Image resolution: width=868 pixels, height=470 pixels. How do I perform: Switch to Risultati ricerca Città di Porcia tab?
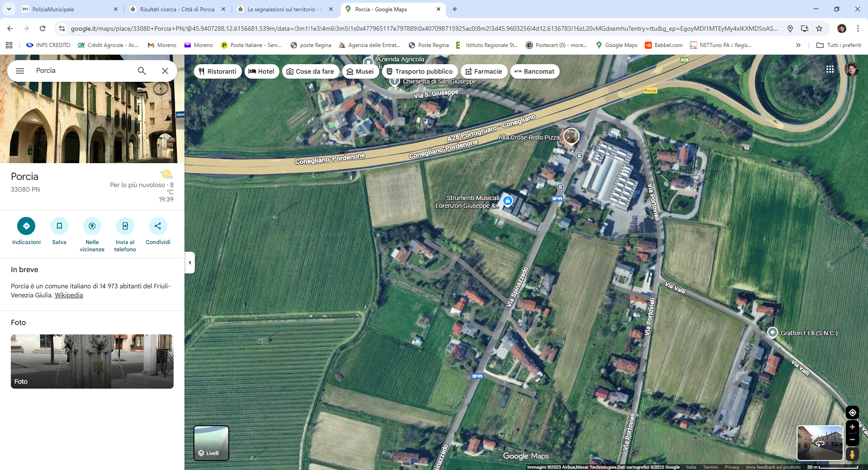click(177, 9)
